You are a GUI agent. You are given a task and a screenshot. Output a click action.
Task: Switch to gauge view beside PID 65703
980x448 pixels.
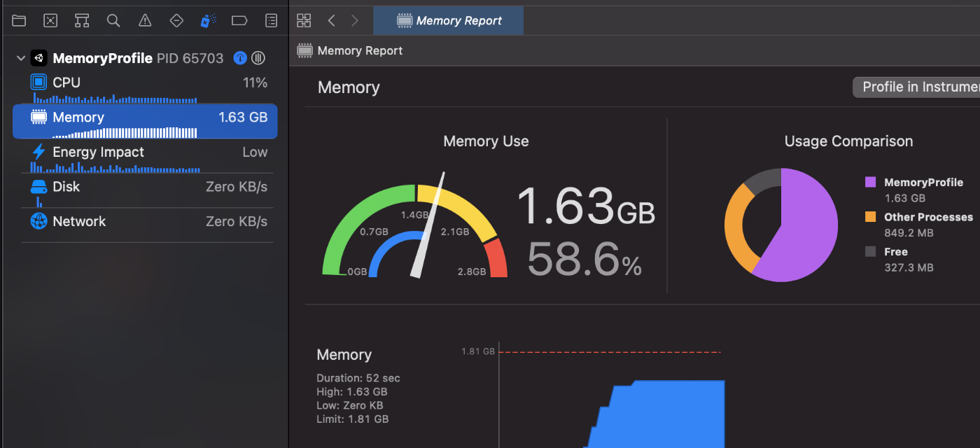[240, 58]
